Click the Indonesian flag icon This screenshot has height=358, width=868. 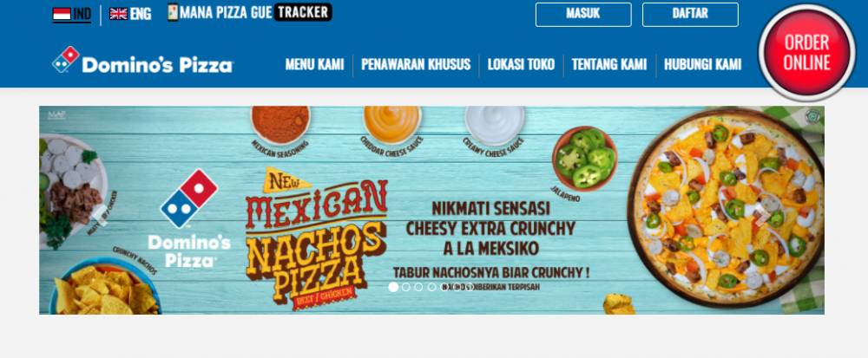tap(62, 14)
